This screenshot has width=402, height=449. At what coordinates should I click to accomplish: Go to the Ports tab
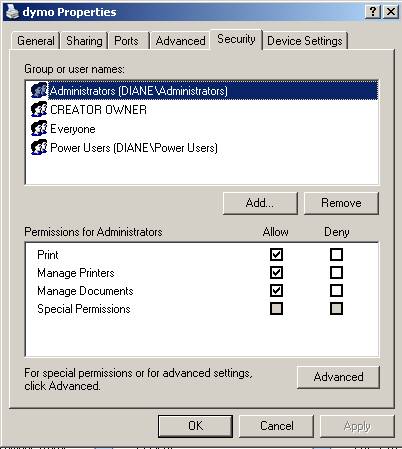[x=126, y=41]
